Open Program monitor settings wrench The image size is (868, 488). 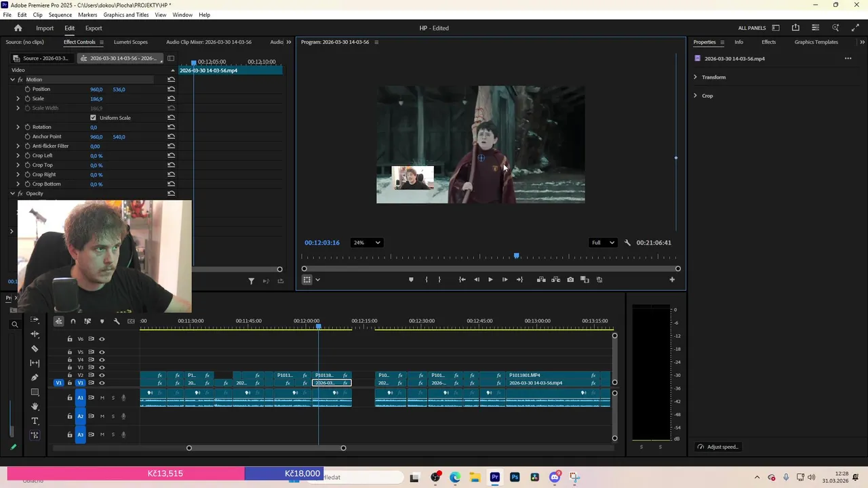point(627,243)
